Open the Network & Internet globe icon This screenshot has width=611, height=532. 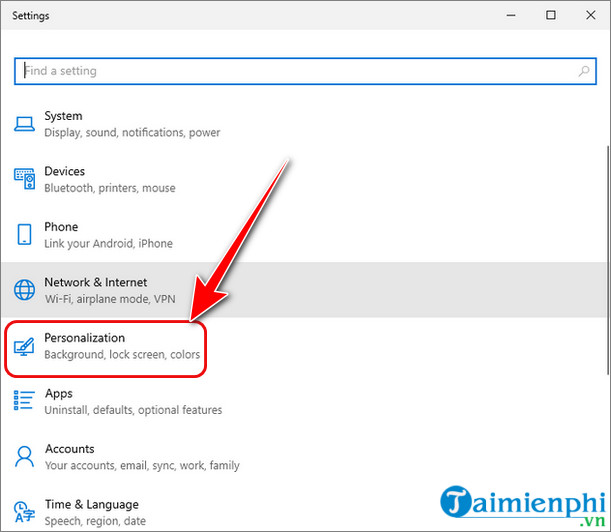tap(24, 290)
